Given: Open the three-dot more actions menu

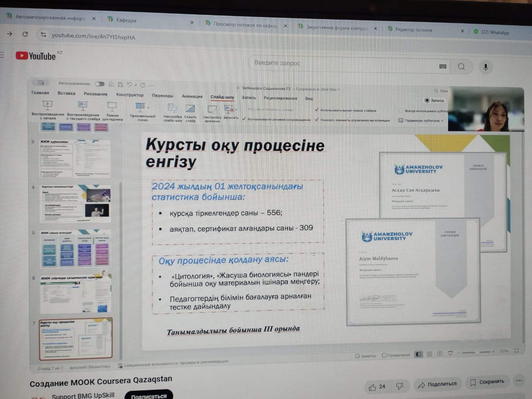Looking at the screenshot, I should [519, 380].
